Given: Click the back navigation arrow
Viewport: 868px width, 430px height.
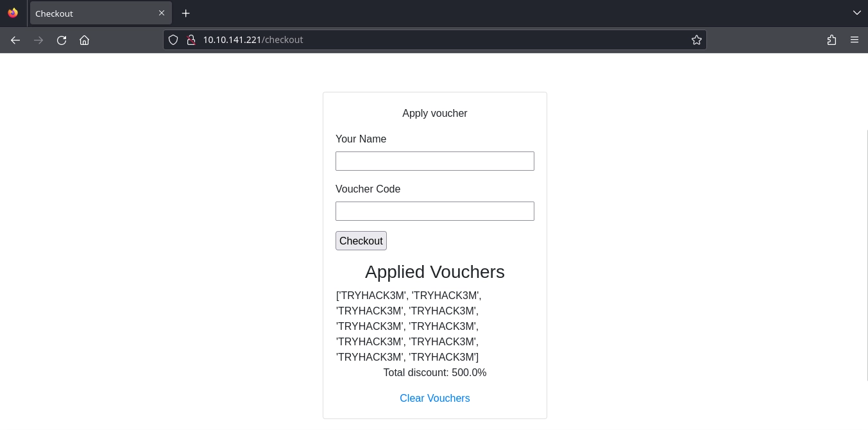Looking at the screenshot, I should 15,40.
